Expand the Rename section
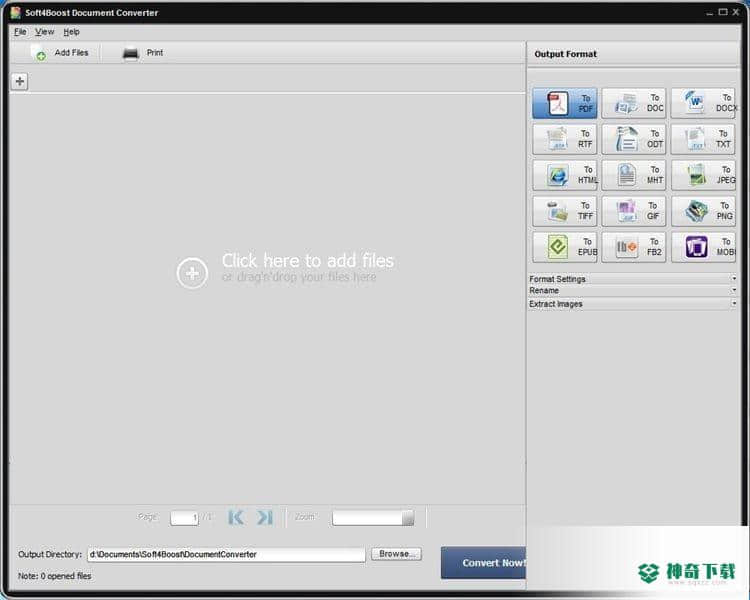750x600 pixels. pyautogui.click(x=632, y=290)
